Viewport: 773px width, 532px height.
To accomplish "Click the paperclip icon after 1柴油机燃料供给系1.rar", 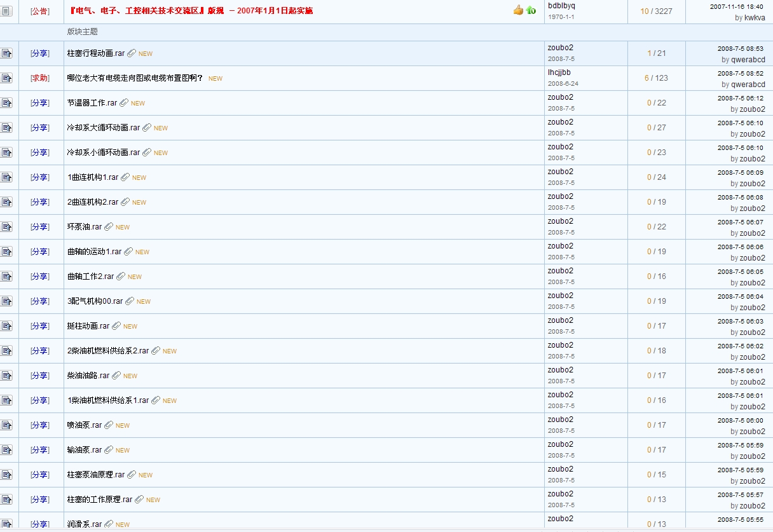I will [x=156, y=400].
